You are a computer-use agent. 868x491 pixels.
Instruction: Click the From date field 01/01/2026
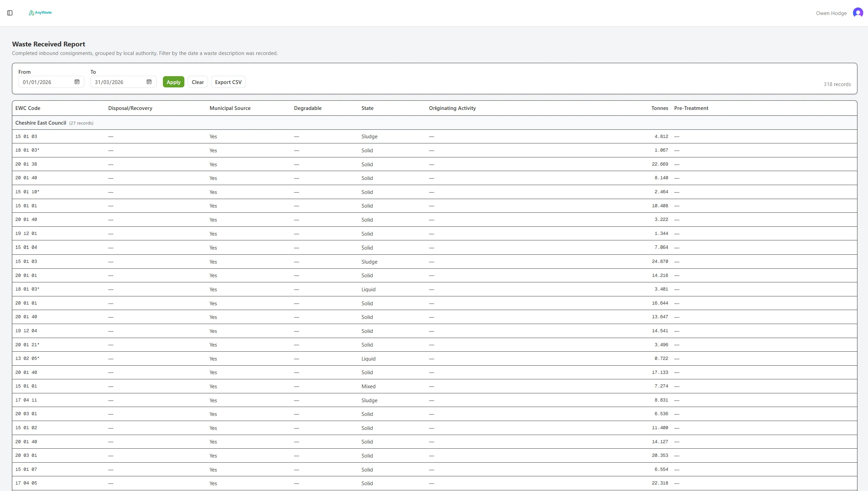[51, 82]
